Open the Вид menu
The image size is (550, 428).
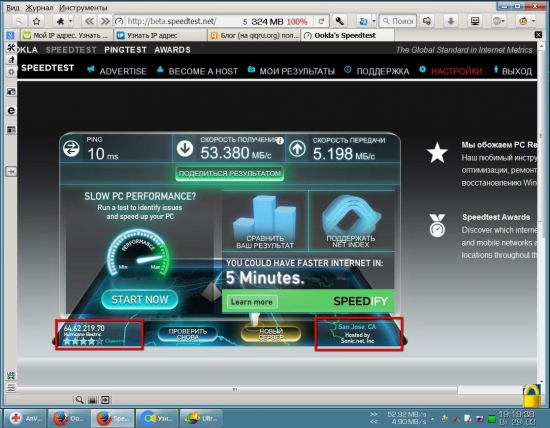tap(13, 8)
